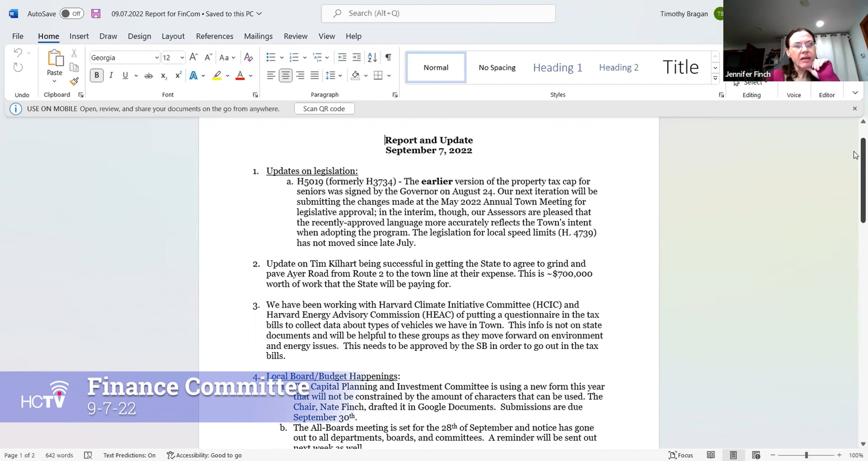Align text right
Image resolution: width=868 pixels, height=461 pixels.
pos(300,75)
